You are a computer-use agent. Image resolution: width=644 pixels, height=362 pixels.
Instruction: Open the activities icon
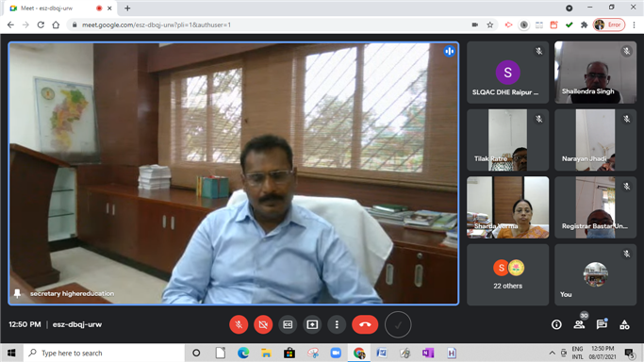(x=624, y=324)
